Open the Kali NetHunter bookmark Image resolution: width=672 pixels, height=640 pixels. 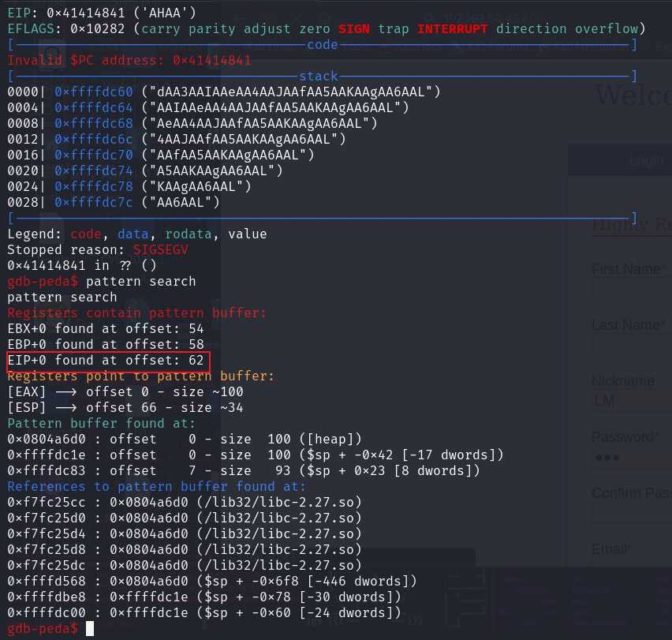coord(585,47)
